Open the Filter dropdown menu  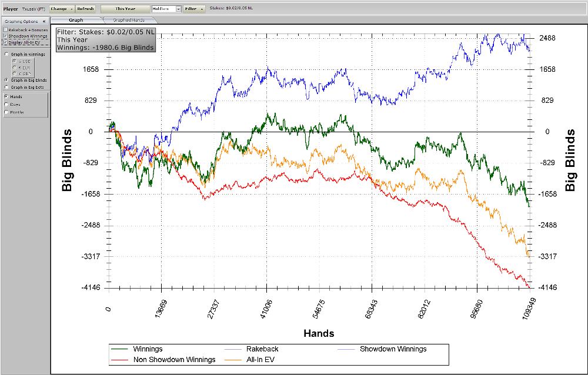tap(193, 9)
